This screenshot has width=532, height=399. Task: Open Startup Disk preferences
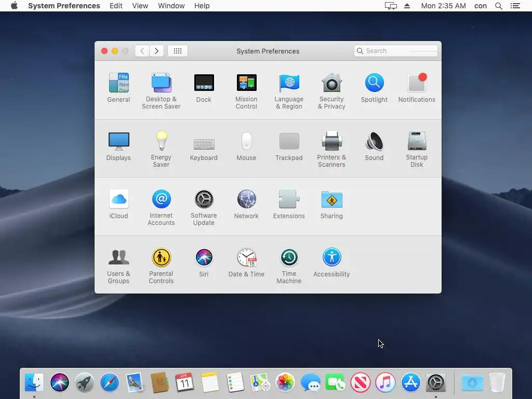[417, 149]
